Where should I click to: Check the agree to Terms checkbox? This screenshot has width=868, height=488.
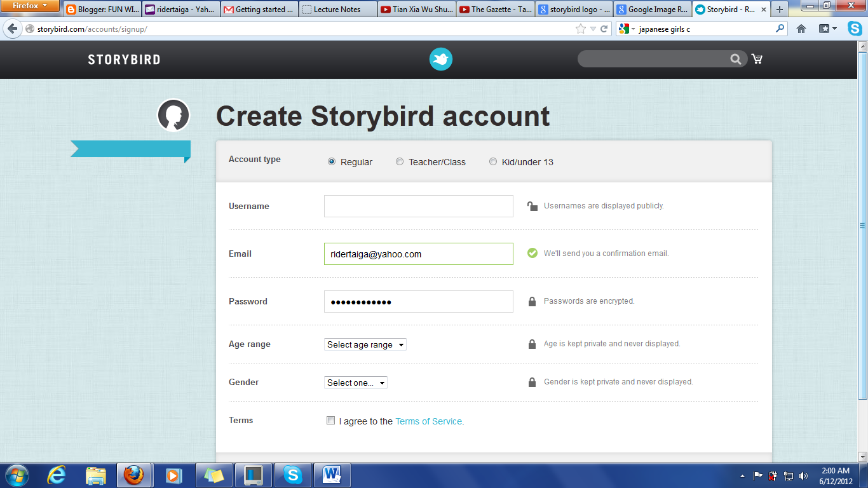click(x=330, y=420)
